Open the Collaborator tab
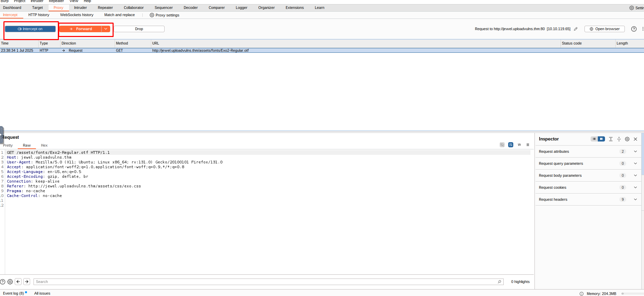The image size is (644, 296). click(x=134, y=8)
